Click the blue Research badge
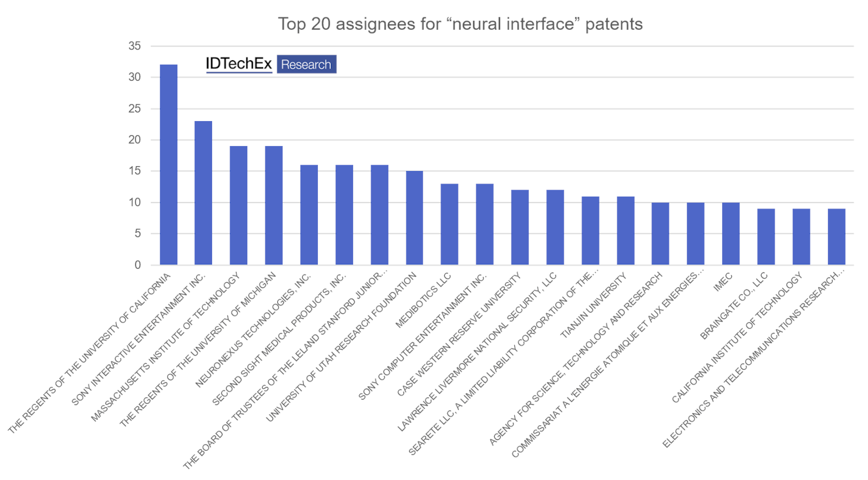This screenshot has height=480, width=868. coord(306,64)
